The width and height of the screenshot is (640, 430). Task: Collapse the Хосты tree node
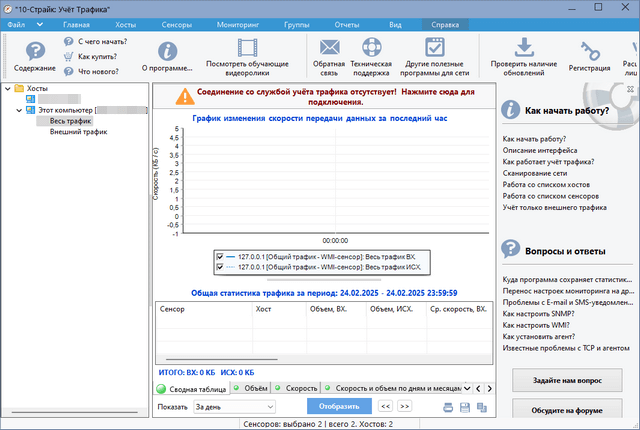[x=8, y=89]
